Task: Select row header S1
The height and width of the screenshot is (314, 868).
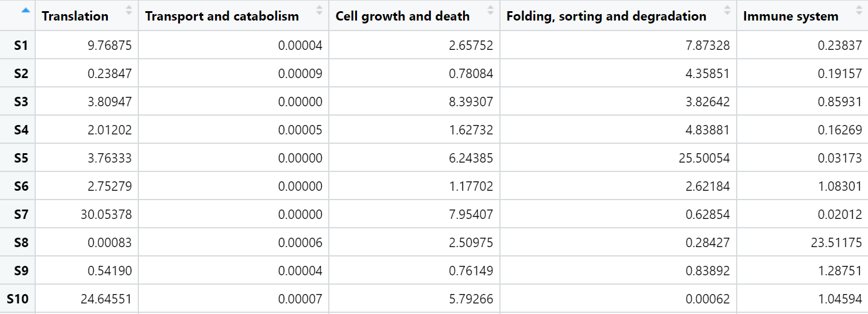Action: (x=21, y=45)
